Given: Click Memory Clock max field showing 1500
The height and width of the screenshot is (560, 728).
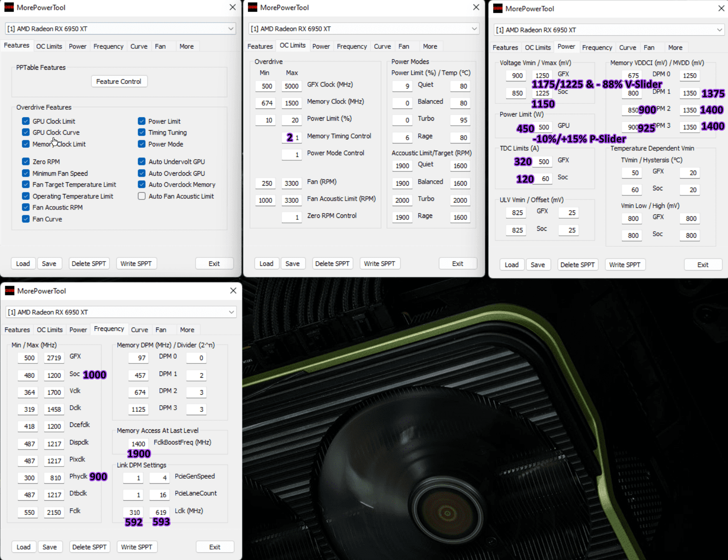Looking at the screenshot, I should point(292,103).
